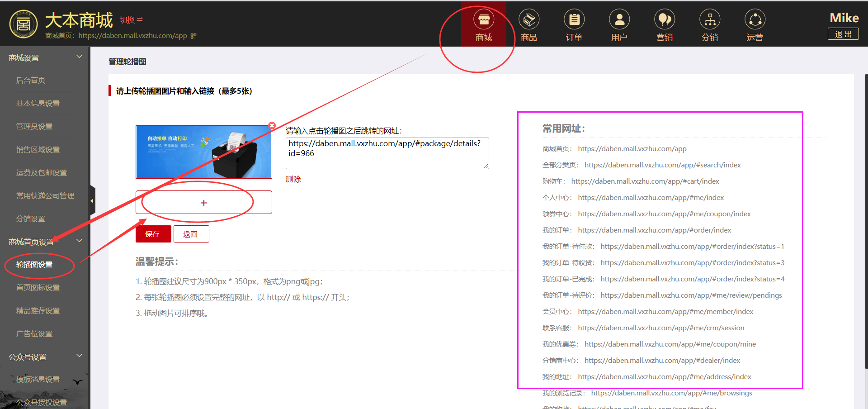Image resolution: width=868 pixels, height=409 pixels.
Task: Remove carousel image via red X badge
Action: pos(272,125)
